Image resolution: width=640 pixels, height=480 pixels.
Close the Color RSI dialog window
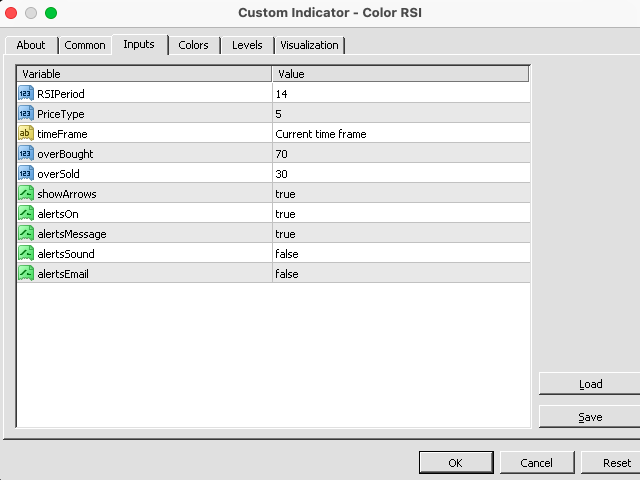pos(11,13)
